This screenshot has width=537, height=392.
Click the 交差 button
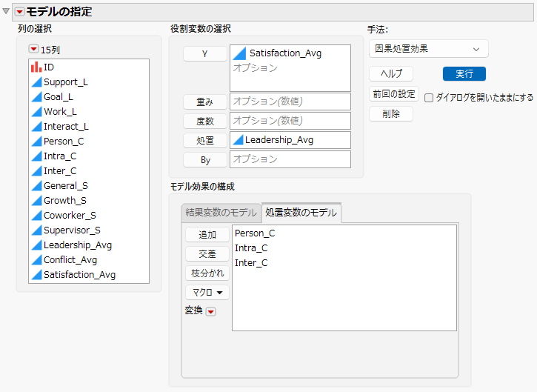[x=207, y=254]
